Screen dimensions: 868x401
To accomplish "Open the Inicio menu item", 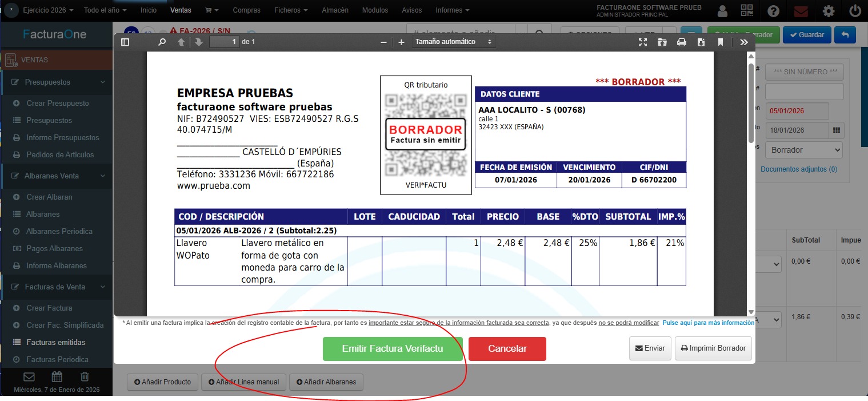I will point(149,10).
